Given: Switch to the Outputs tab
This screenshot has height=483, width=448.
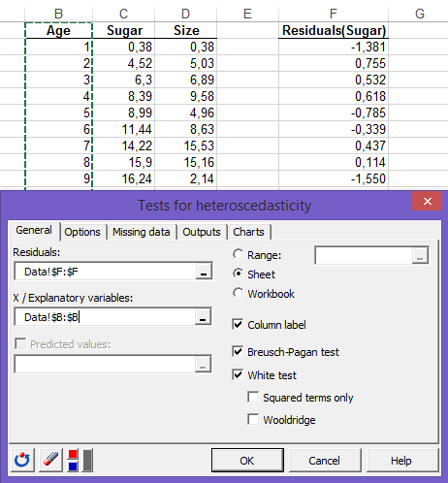Looking at the screenshot, I should [x=202, y=232].
